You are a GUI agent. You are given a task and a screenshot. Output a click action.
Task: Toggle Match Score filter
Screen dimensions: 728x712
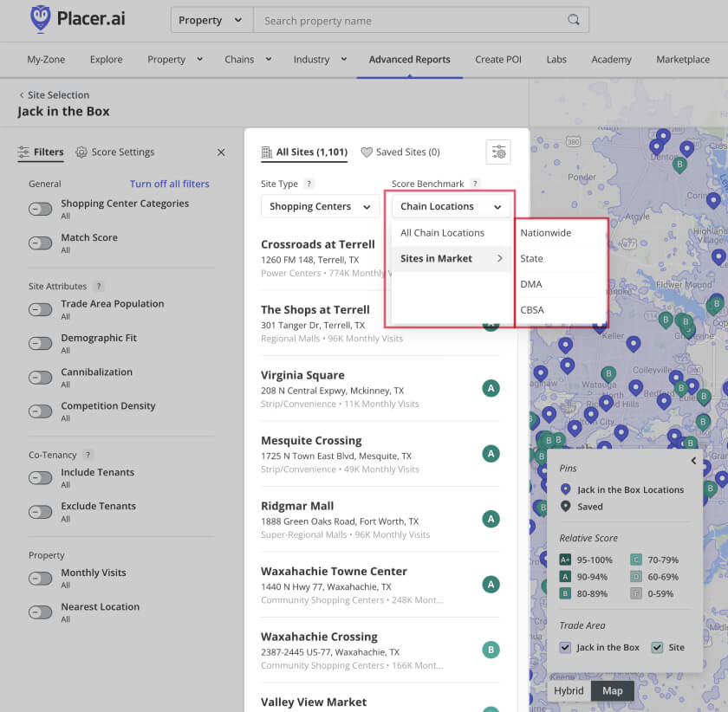pos(41,243)
